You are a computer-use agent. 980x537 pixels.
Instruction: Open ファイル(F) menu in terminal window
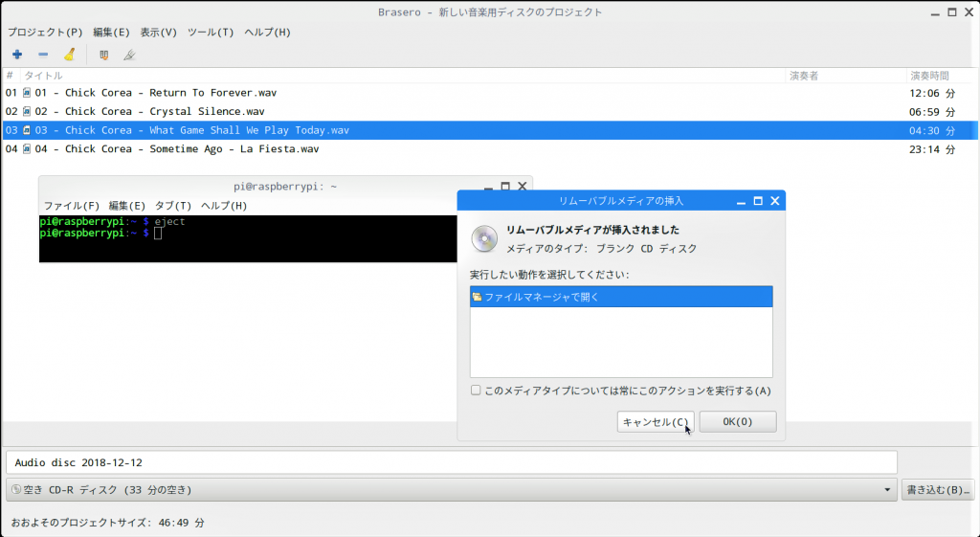tap(71, 206)
